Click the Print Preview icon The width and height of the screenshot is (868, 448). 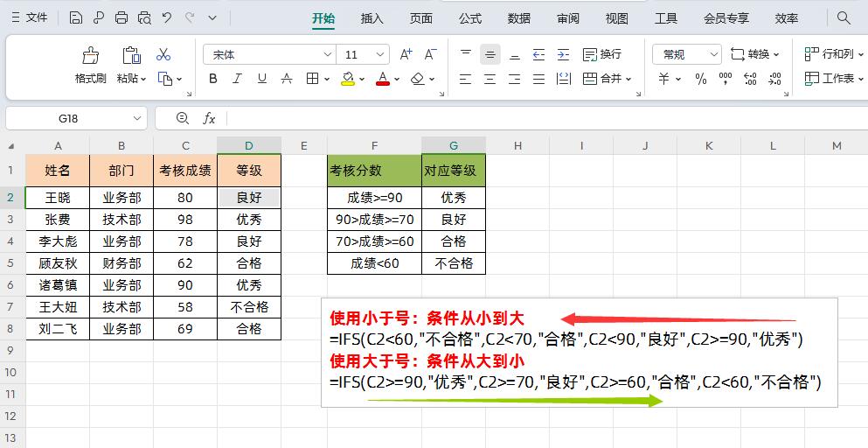point(144,17)
